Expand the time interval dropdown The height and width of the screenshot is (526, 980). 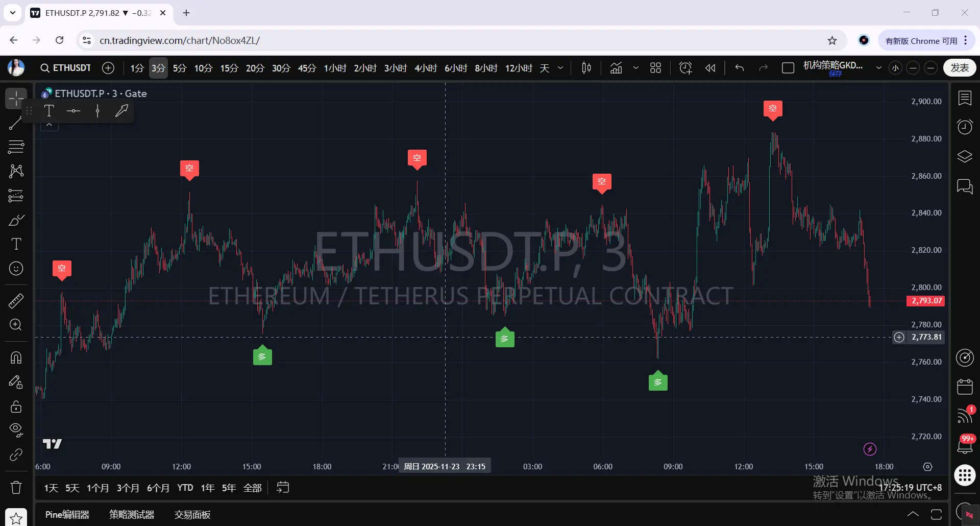[x=560, y=68]
